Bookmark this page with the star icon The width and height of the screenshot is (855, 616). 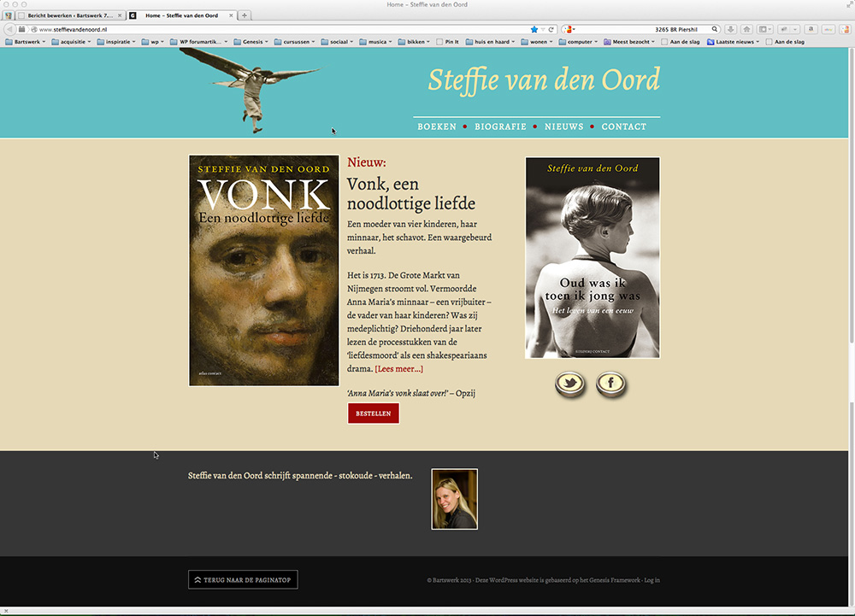(x=534, y=29)
